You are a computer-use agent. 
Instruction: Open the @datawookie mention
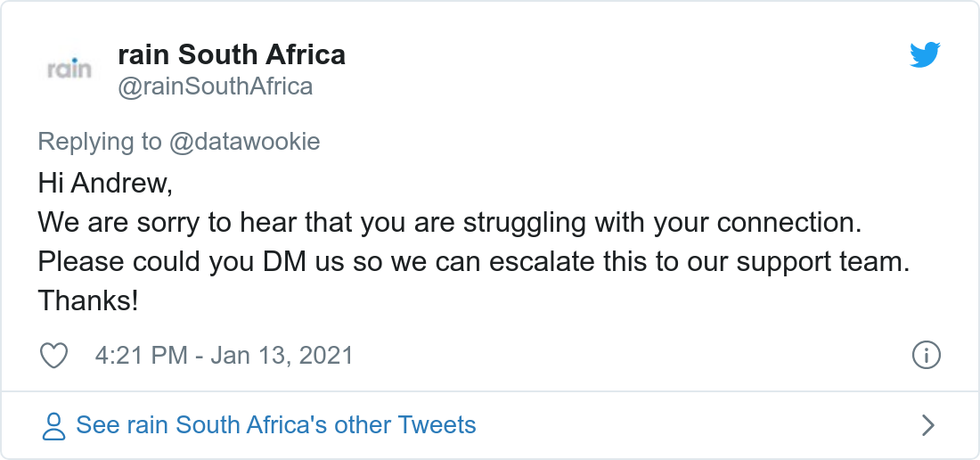click(x=244, y=142)
